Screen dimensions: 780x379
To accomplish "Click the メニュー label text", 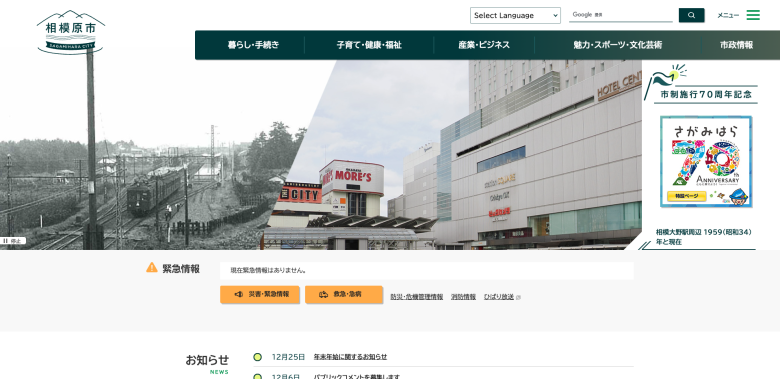I will pos(728,15).
